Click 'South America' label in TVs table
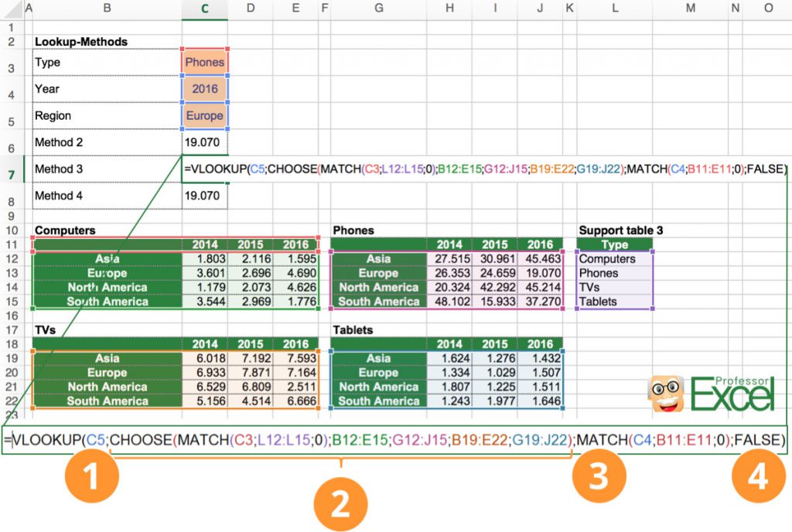This screenshot has width=792, height=532. pyautogui.click(x=107, y=401)
